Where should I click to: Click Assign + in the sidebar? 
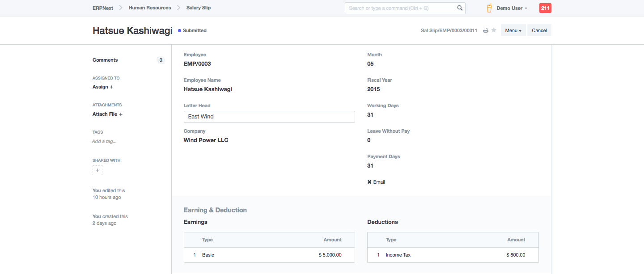click(103, 87)
